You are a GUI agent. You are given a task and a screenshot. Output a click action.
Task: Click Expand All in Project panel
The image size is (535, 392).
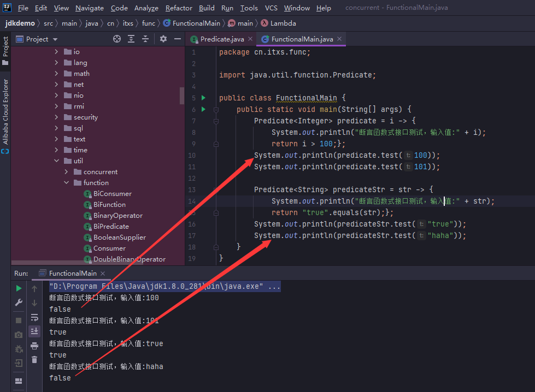(x=131, y=39)
